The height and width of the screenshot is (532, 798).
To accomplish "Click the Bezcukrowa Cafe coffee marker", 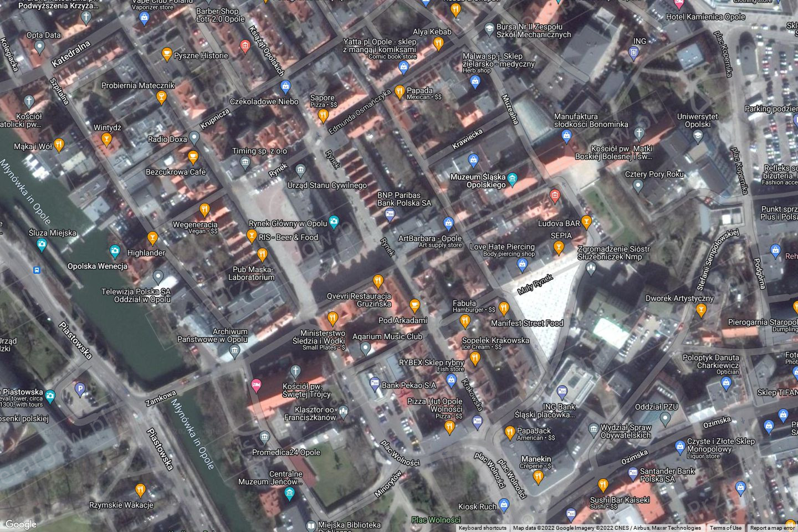I will click(x=193, y=157).
